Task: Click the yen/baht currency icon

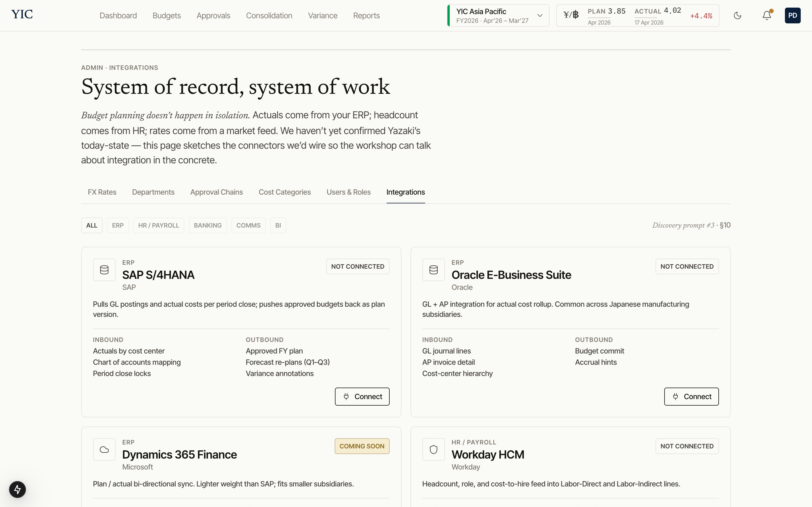Action: click(571, 15)
